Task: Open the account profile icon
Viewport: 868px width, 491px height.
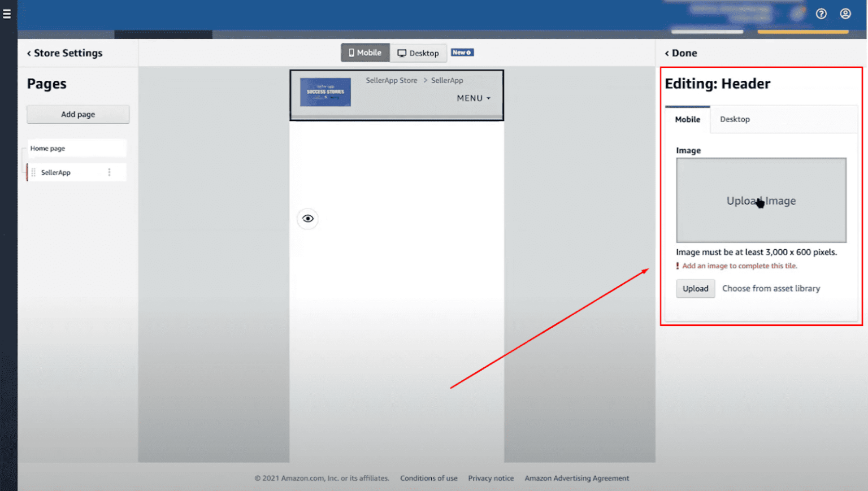Action: [x=845, y=14]
